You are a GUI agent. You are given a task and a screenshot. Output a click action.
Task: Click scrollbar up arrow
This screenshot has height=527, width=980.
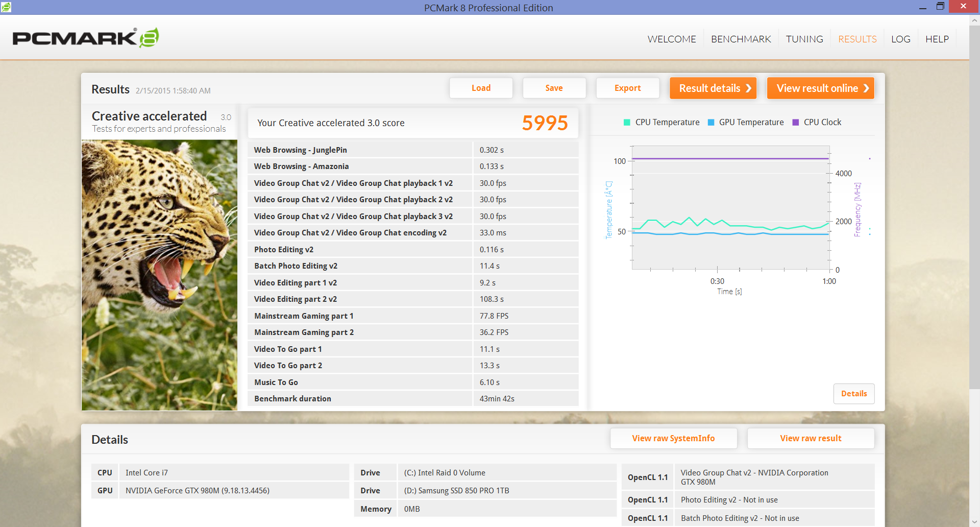974,21
